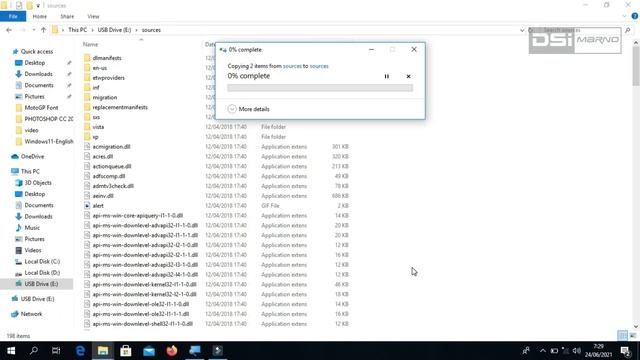Launch Microsoft Edge from taskbar
This screenshot has height=360, width=640.
80,351
